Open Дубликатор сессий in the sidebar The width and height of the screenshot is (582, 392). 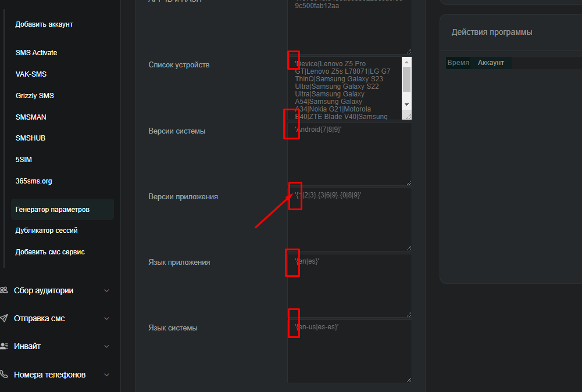47,231
